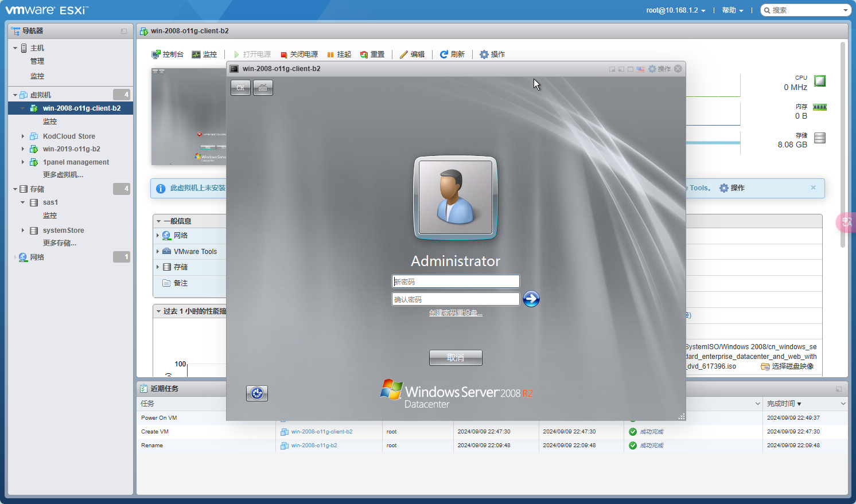Screen dimensions: 856x504
Task: Click the 取消 cancel button
Action: pyautogui.click(x=456, y=358)
